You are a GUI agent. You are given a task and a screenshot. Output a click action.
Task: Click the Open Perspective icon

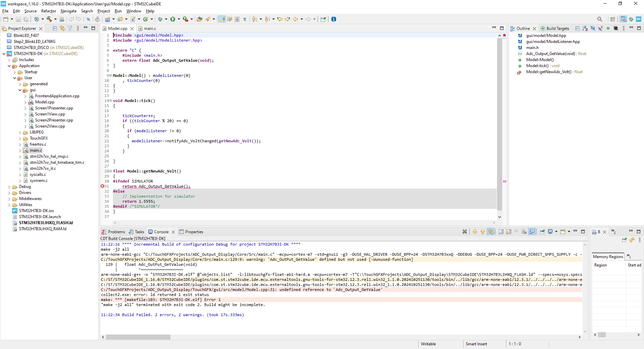click(613, 19)
